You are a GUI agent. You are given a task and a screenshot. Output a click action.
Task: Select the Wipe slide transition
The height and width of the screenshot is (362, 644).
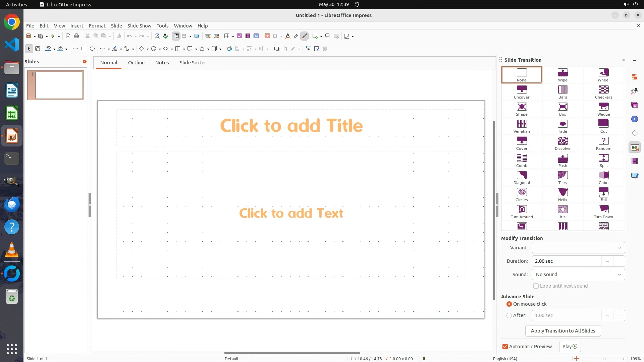(x=562, y=75)
